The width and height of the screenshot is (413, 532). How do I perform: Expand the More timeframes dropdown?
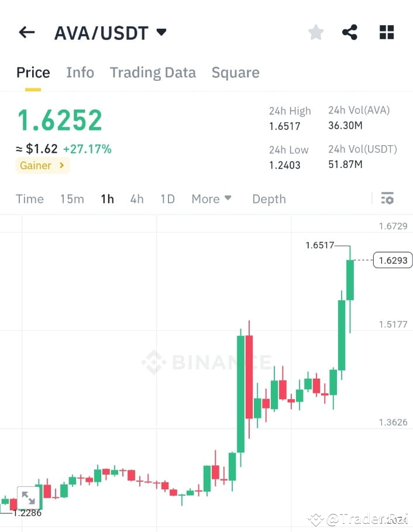212,198
